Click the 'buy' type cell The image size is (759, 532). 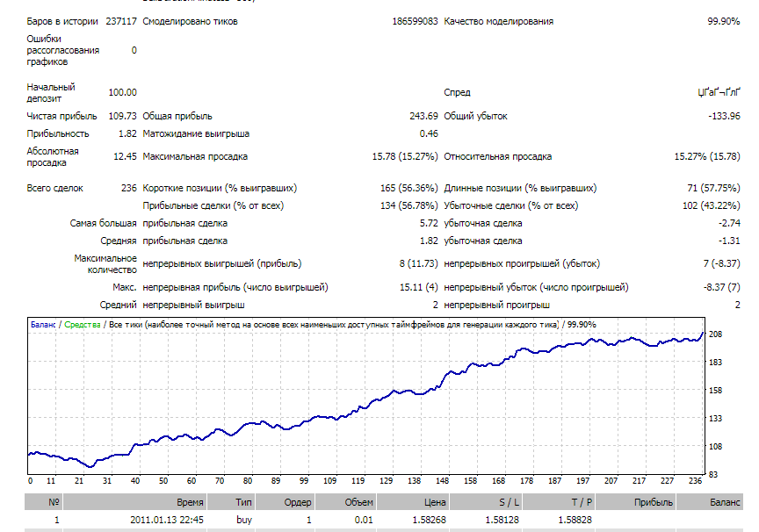(x=244, y=520)
